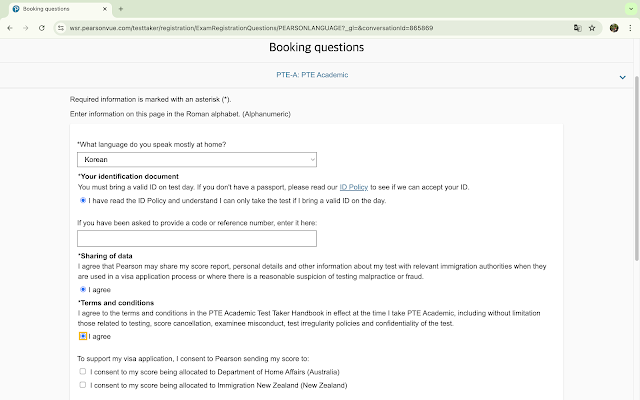Check consent for Immigration New Zealand
The width and height of the screenshot is (640, 400).
pyautogui.click(x=82, y=385)
